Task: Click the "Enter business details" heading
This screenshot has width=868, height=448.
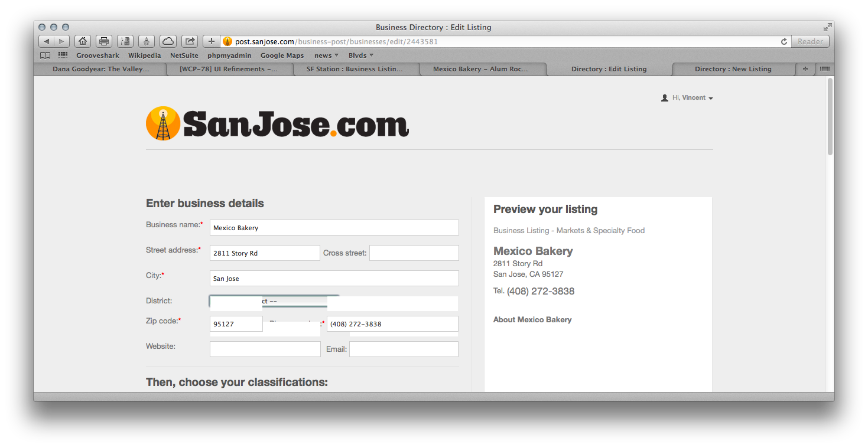Action: [x=205, y=204]
